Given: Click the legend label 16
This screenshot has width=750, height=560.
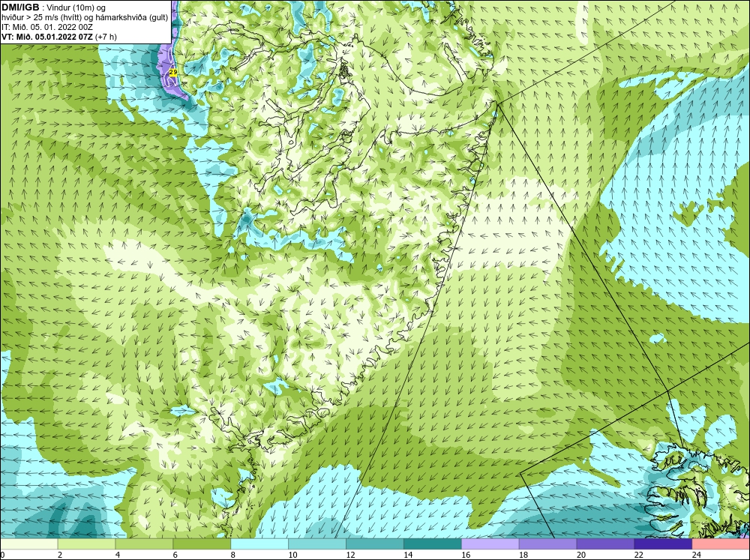Looking at the screenshot, I should coord(466,555).
